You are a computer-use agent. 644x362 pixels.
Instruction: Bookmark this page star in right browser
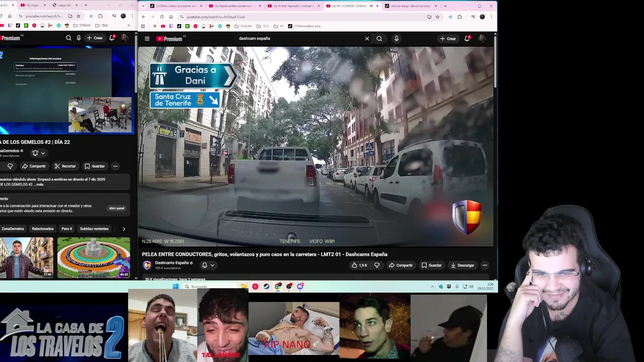point(437,17)
